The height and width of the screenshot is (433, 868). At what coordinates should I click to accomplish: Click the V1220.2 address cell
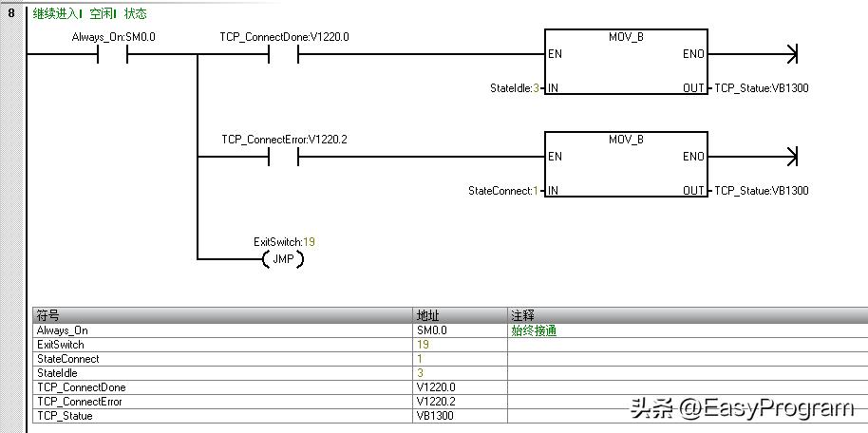[x=460, y=402]
